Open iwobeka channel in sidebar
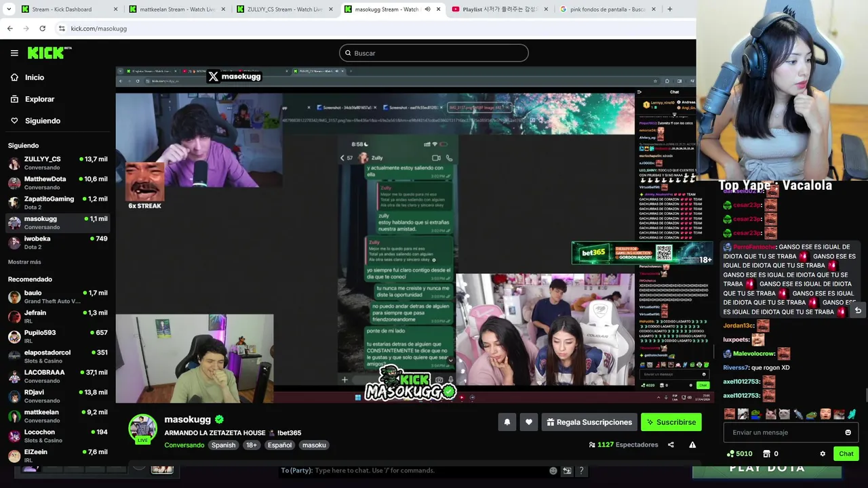The height and width of the screenshot is (488, 868). click(58, 243)
